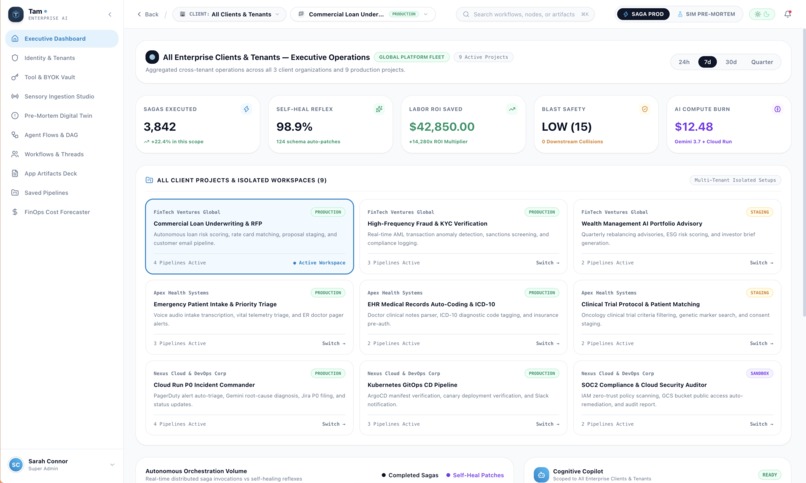
Task: Open the Commercial Loan Underwriting project dropdown
Action: (x=363, y=14)
